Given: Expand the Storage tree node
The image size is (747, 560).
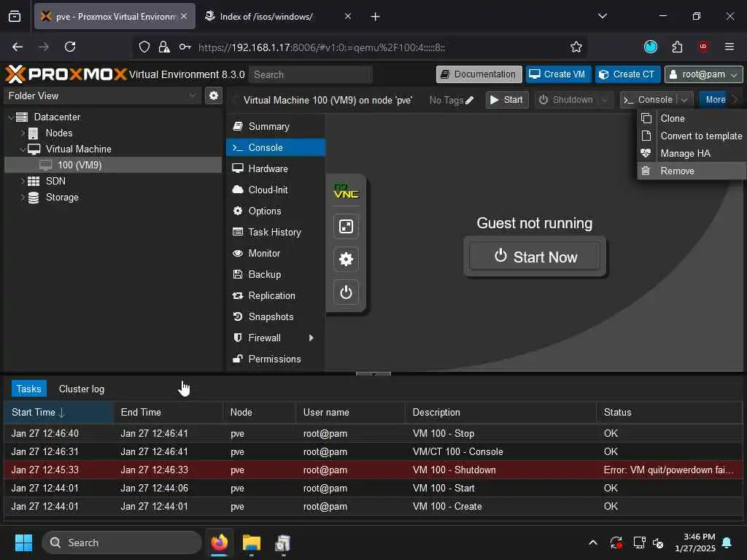Looking at the screenshot, I should pos(23,197).
